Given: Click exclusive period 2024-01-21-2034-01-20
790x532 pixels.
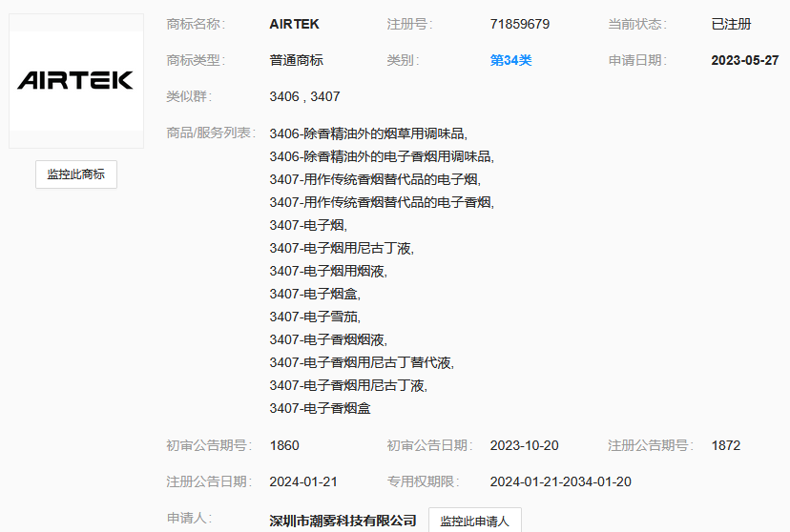Looking at the screenshot, I should click(x=561, y=481).
